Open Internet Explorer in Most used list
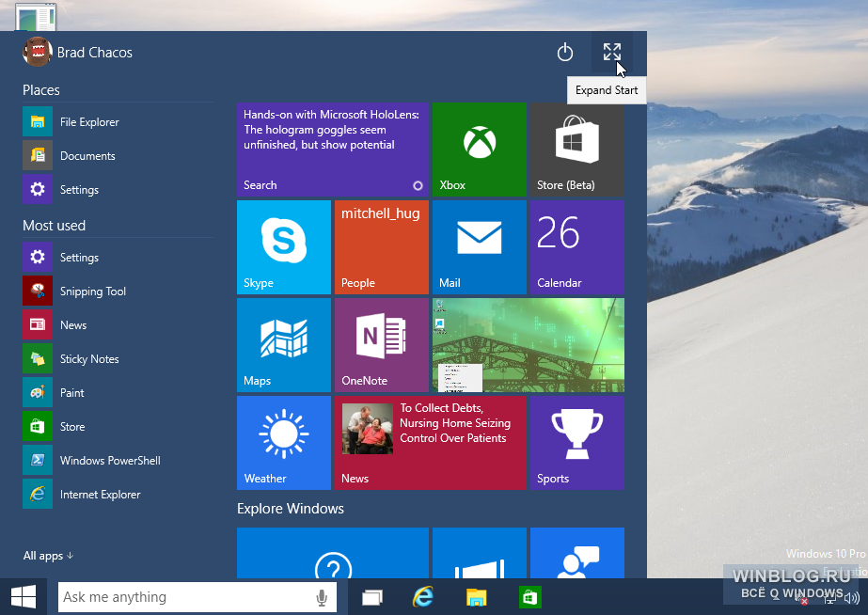 click(118, 494)
